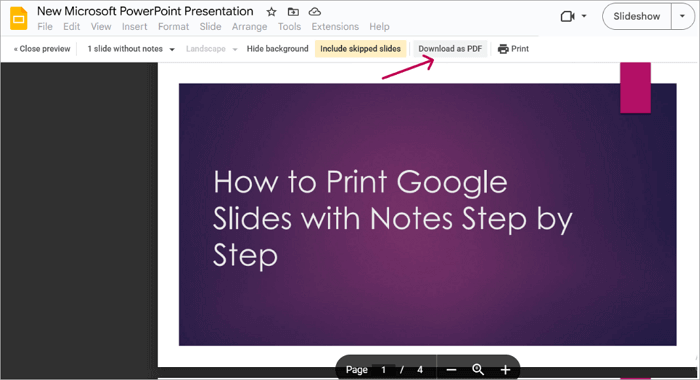This screenshot has width=700, height=380.
Task: Open the Arrange menu
Action: coord(249,27)
